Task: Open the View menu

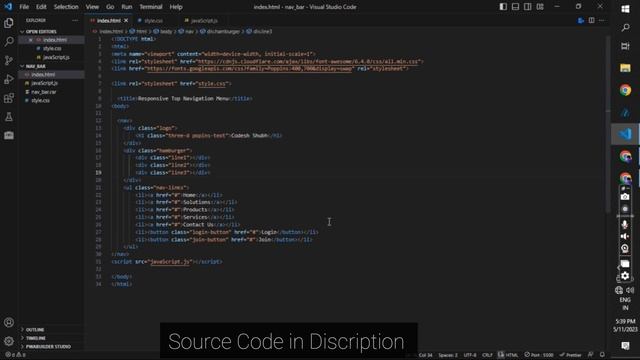Action: tap(92, 7)
